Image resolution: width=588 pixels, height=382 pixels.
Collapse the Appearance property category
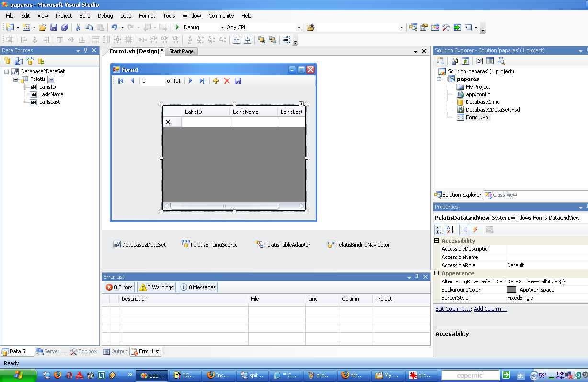click(437, 273)
